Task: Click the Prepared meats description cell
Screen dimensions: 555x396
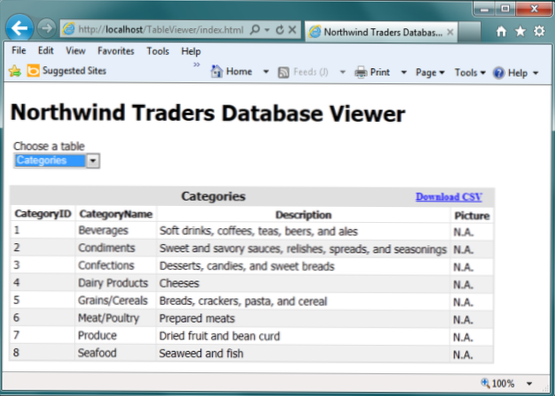Action: (x=303, y=318)
